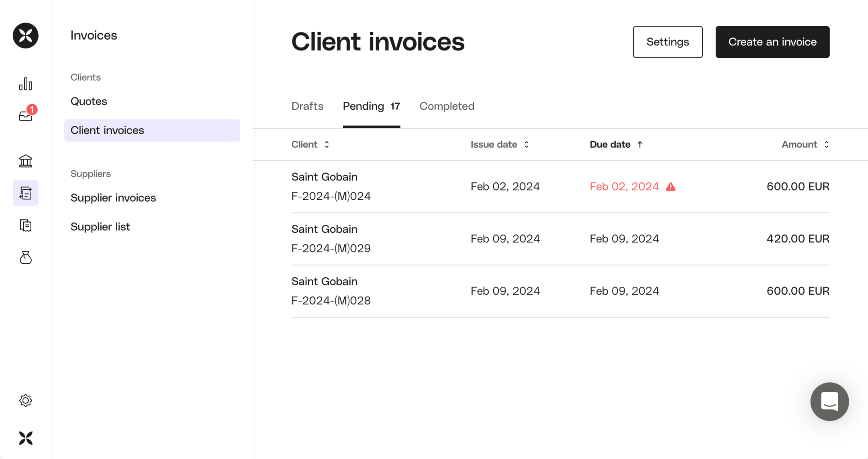The height and width of the screenshot is (459, 868).
Task: Switch to the Drafts tab
Action: (x=307, y=106)
